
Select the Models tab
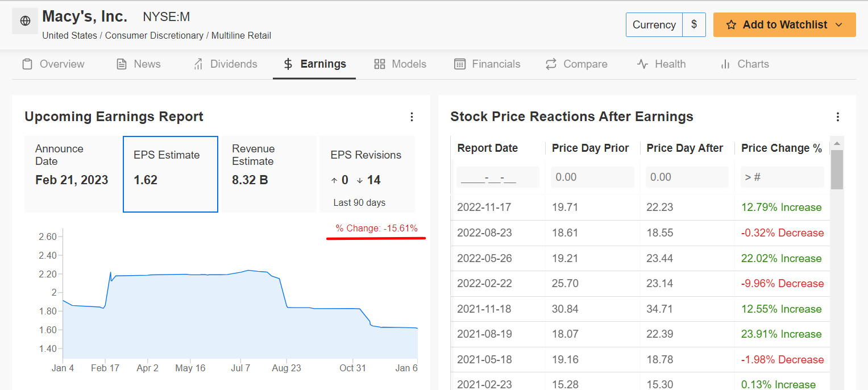[x=400, y=64]
